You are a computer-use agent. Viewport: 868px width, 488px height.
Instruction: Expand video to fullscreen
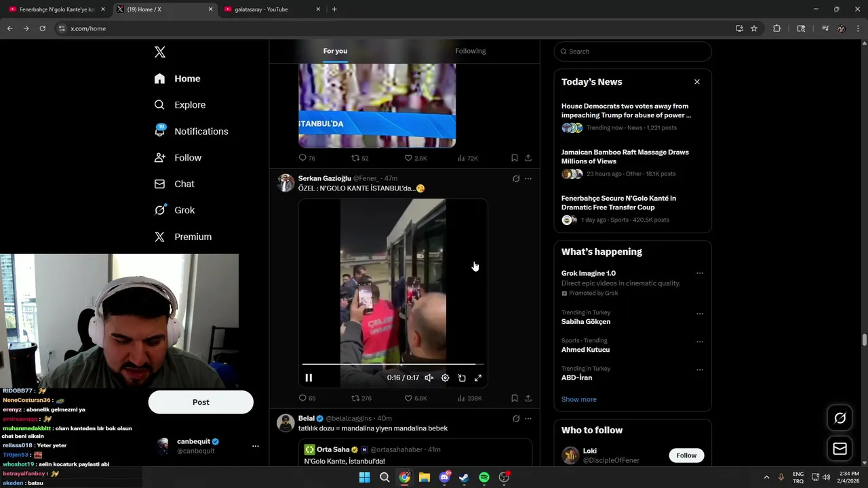tap(478, 378)
